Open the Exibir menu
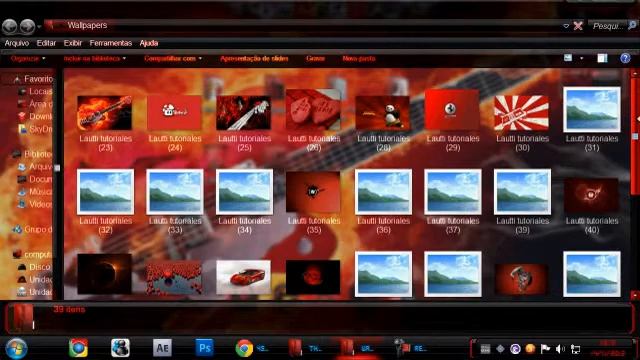Image resolution: width=640 pixels, height=360 pixels. tap(73, 43)
